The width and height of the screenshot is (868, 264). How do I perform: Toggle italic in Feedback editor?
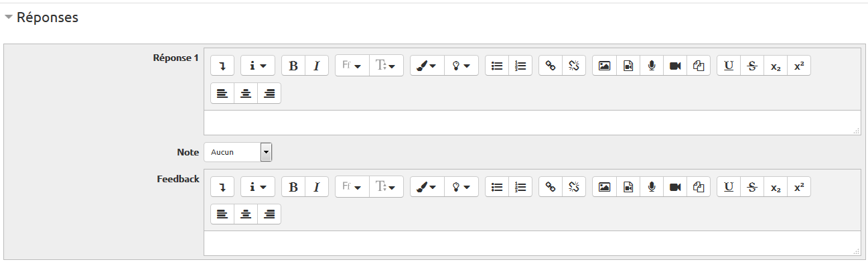(317, 187)
